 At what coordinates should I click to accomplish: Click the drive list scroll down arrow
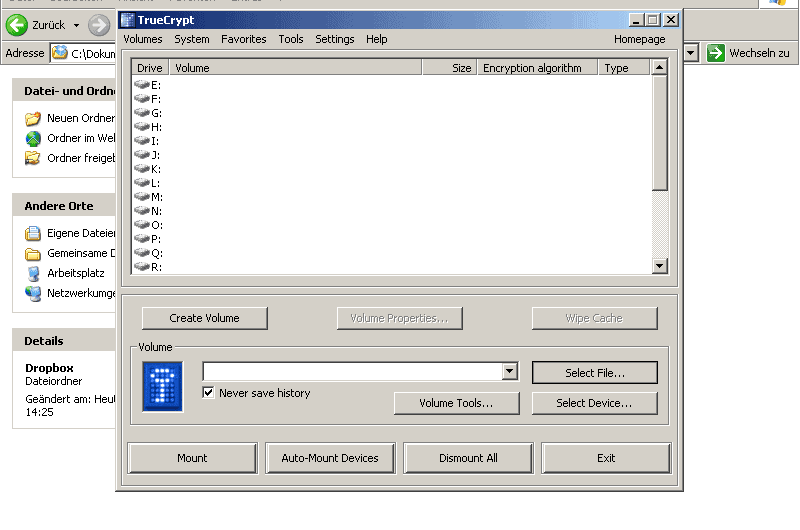point(660,266)
